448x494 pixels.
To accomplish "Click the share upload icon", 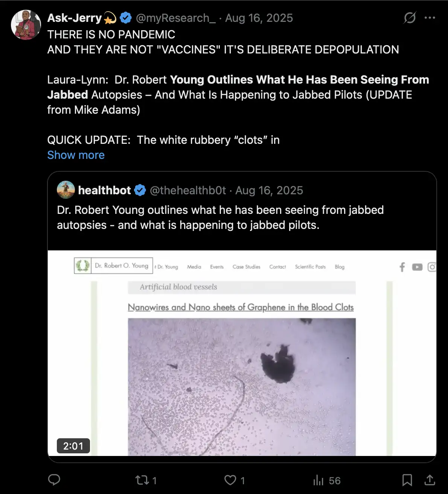I will click(430, 480).
